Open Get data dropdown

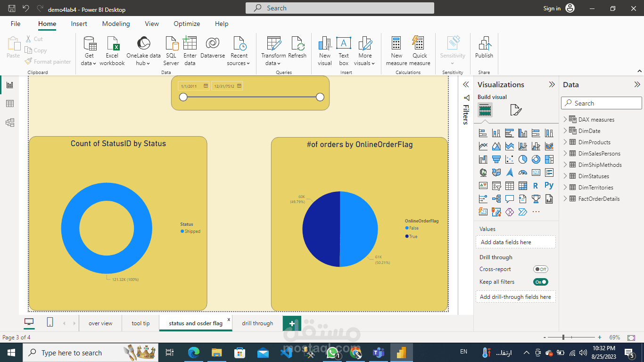(89, 51)
